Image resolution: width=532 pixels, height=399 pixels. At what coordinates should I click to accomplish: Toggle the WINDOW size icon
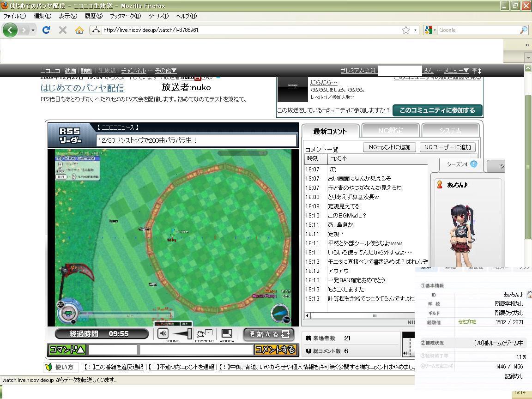click(x=227, y=333)
